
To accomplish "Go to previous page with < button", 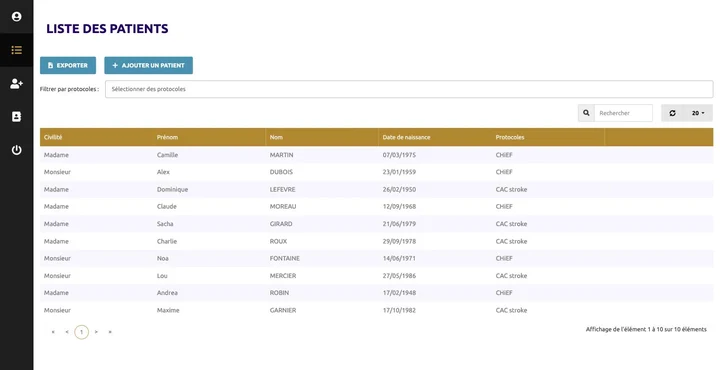I will click(x=67, y=332).
